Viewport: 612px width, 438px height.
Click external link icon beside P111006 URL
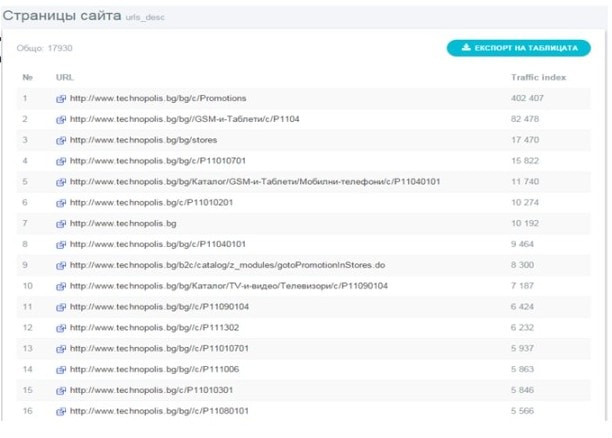[62, 369]
